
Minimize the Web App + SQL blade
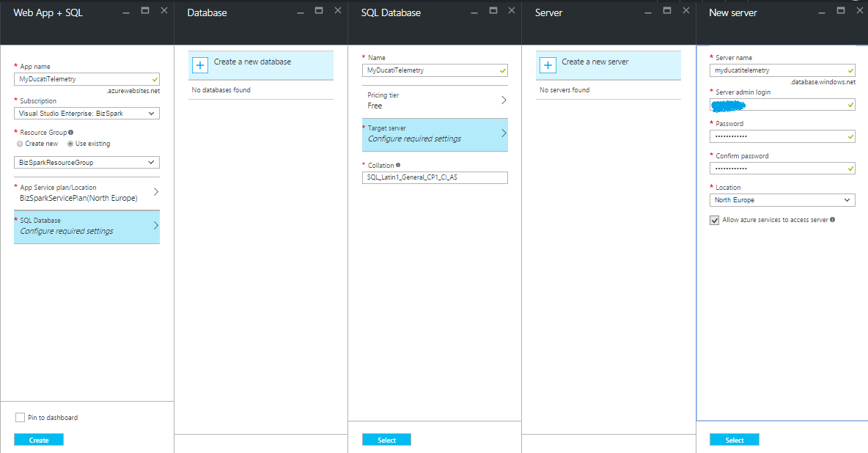coord(126,12)
